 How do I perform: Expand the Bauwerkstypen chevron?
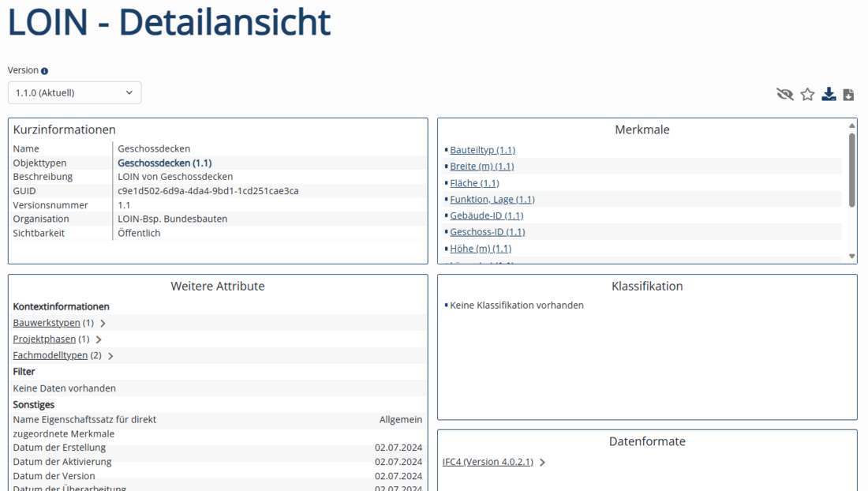click(103, 324)
